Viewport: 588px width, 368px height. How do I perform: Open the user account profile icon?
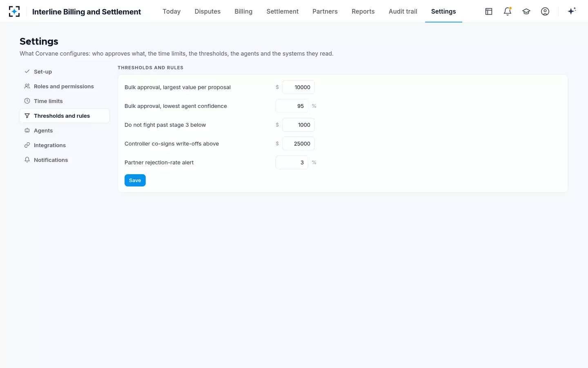(x=545, y=11)
